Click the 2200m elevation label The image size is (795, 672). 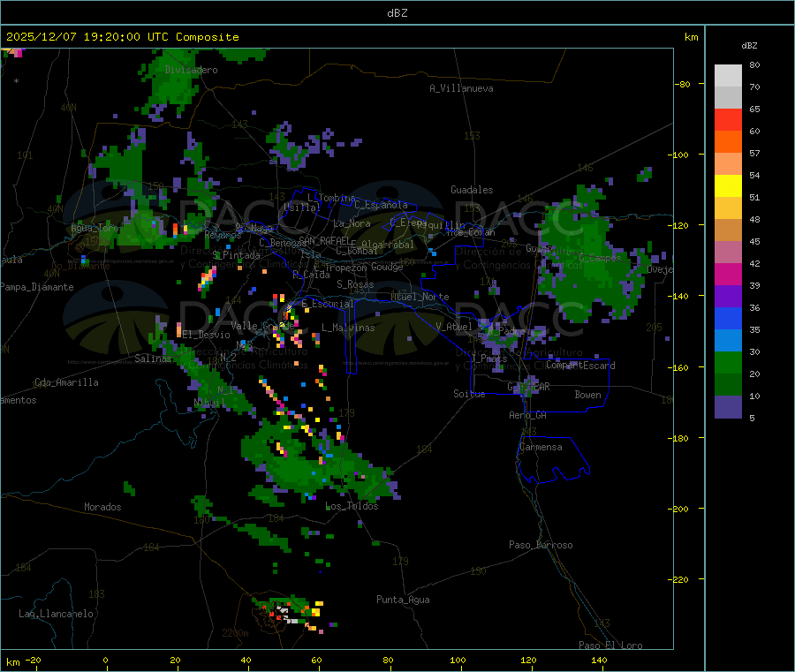[235, 633]
